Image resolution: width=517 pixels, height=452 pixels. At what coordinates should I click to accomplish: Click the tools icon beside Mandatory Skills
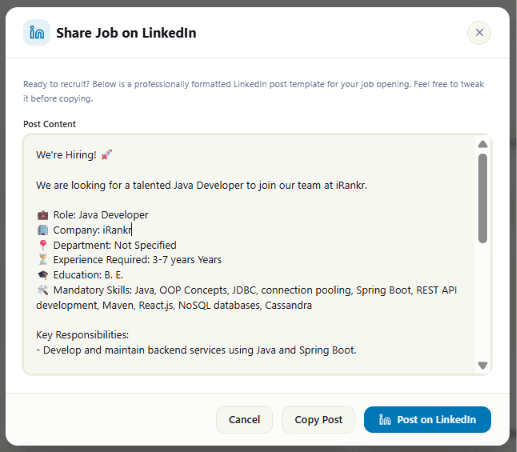coord(43,290)
